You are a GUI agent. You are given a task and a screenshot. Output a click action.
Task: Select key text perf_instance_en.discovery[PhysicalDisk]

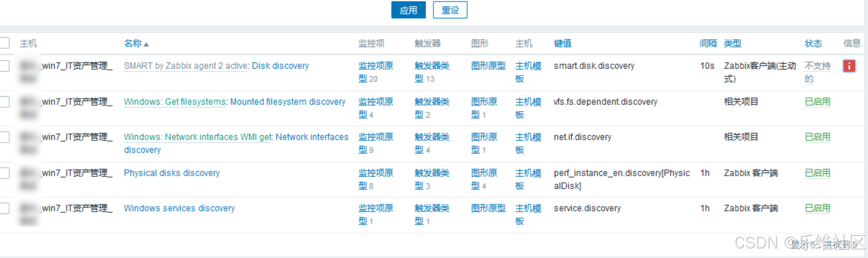622,179
